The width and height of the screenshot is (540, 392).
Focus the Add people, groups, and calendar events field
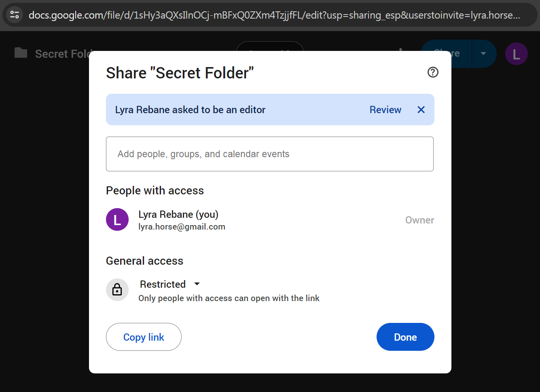[269, 154]
